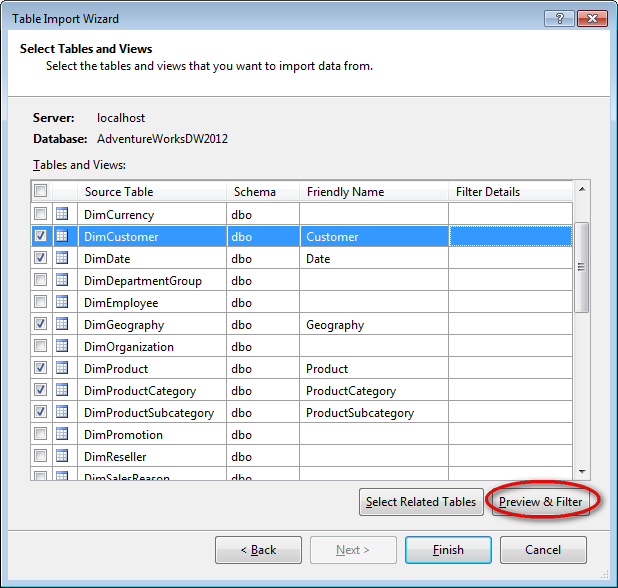Image resolution: width=618 pixels, height=588 pixels.
Task: Check the DimOrganization checkbox
Action: [41, 346]
